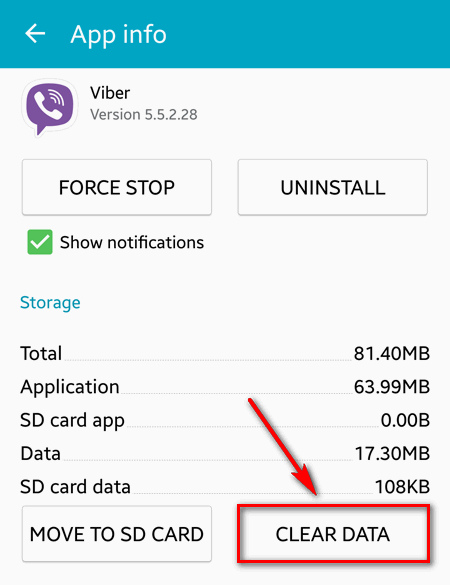Select the 17.30MB data value

click(x=393, y=454)
